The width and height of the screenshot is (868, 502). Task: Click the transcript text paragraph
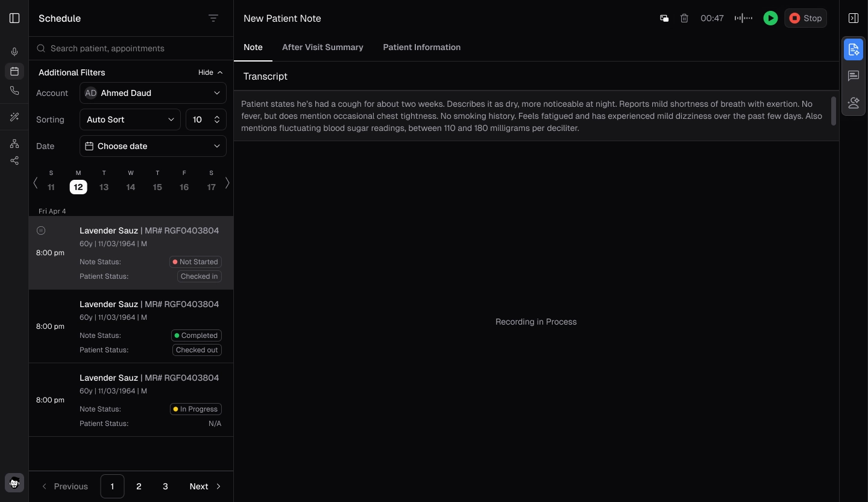(x=532, y=116)
